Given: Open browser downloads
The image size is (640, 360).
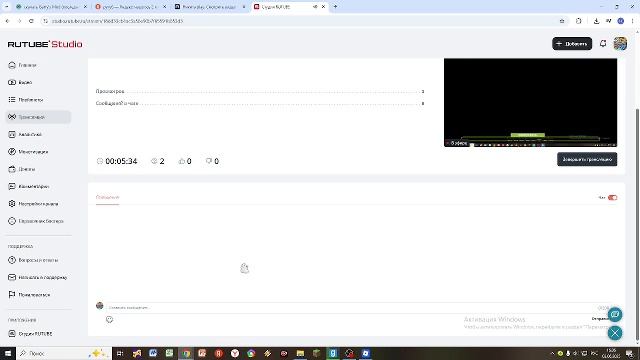Looking at the screenshot, I should (x=596, y=21).
